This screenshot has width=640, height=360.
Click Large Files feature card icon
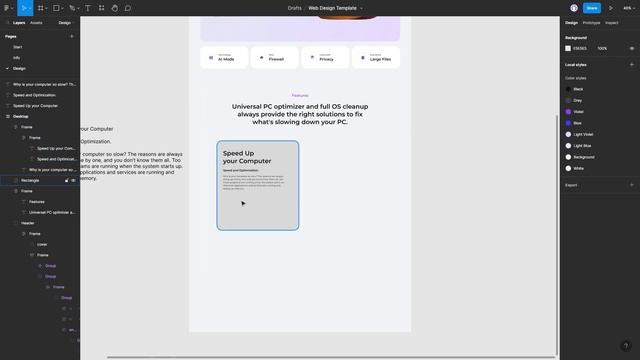tap(363, 58)
